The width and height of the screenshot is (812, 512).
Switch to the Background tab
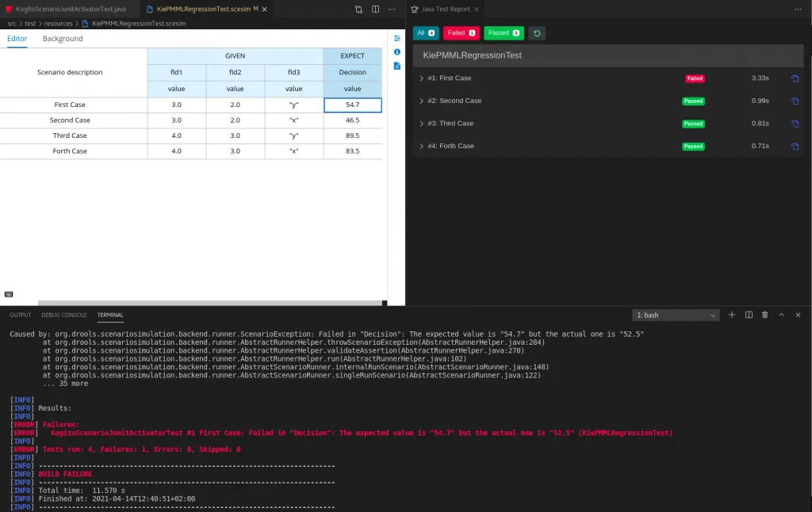pos(63,38)
